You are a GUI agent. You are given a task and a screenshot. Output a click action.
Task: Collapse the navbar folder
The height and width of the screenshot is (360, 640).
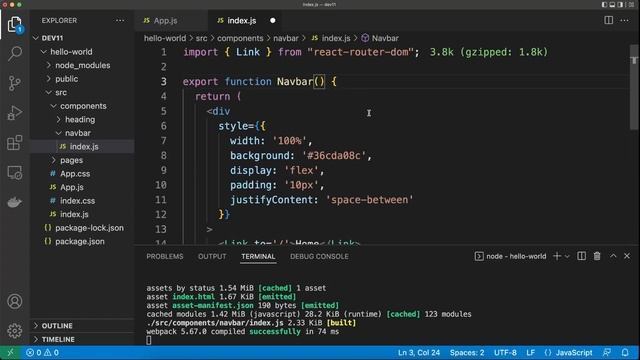tap(82, 133)
